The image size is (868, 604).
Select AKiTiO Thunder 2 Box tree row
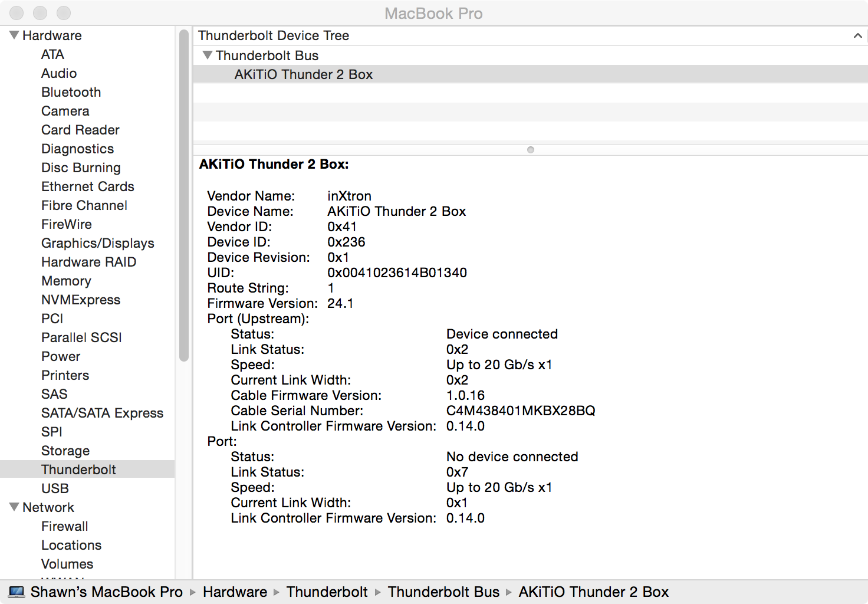(531, 74)
